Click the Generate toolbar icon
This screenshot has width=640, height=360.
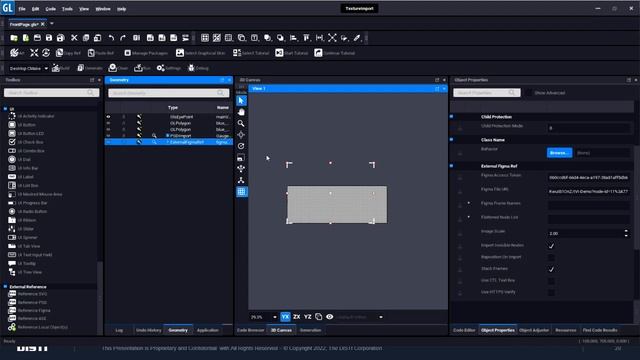80,68
